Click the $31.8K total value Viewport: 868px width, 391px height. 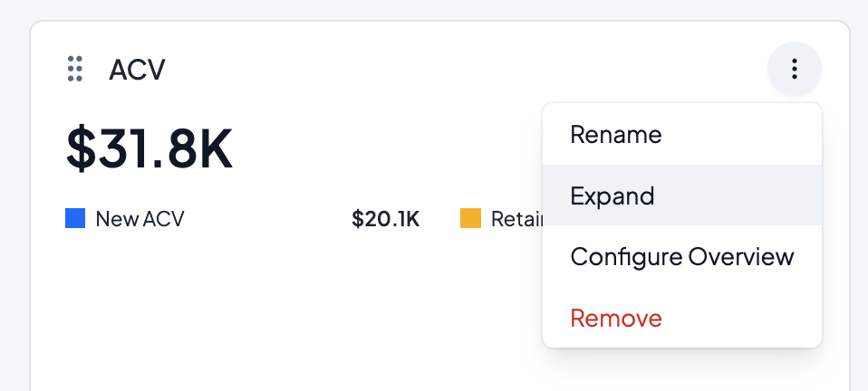pyautogui.click(x=149, y=149)
